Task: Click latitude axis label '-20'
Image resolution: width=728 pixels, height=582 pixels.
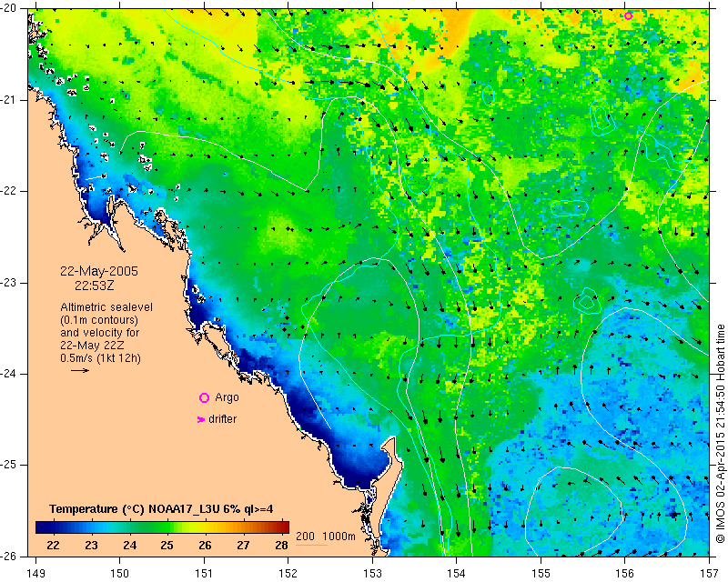Action: point(9,9)
